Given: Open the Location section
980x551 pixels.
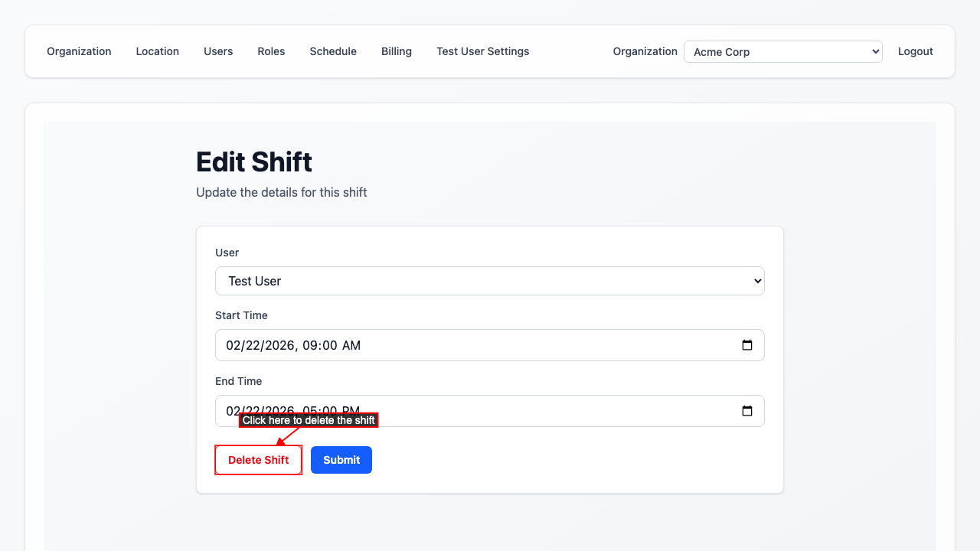Looking at the screenshot, I should (157, 51).
